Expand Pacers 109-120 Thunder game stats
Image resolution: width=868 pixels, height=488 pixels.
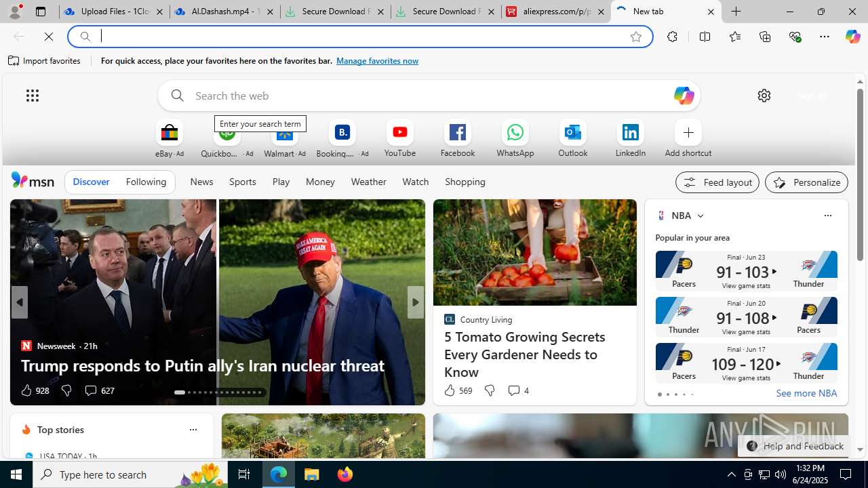click(746, 363)
